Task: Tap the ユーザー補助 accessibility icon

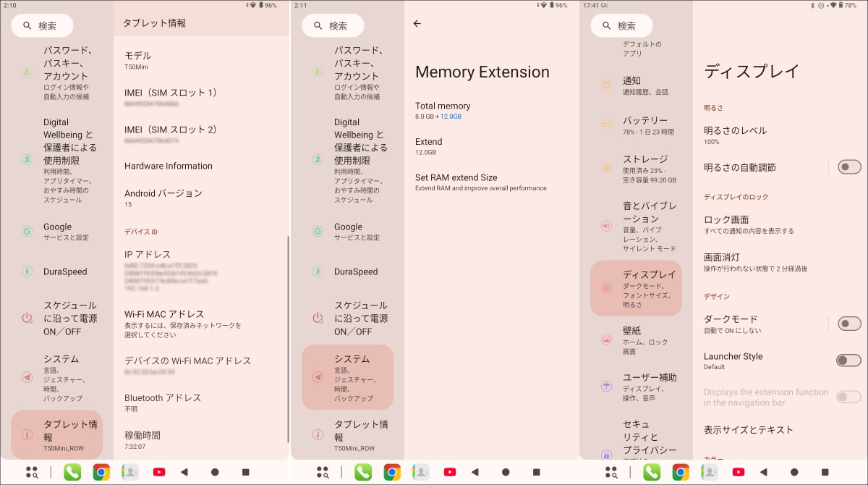Action: [x=606, y=384]
